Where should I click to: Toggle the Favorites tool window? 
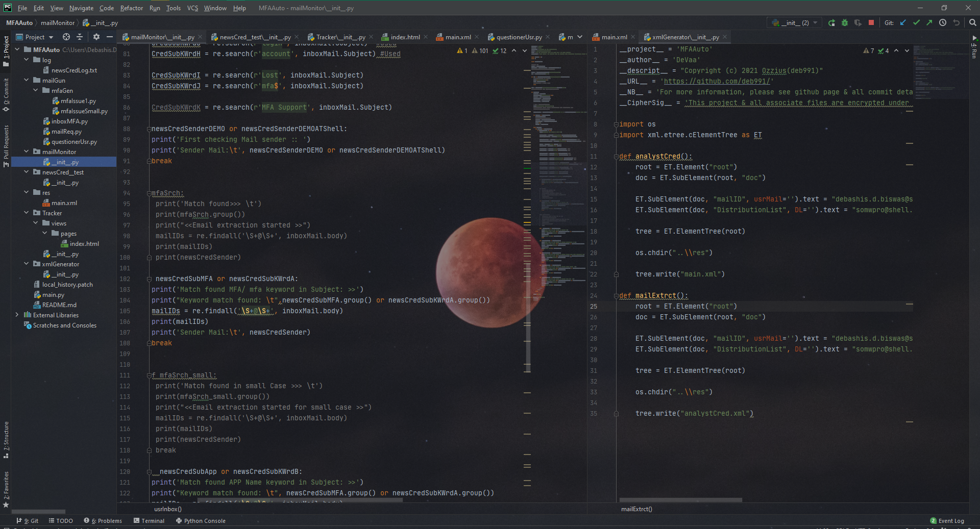pos(6,489)
